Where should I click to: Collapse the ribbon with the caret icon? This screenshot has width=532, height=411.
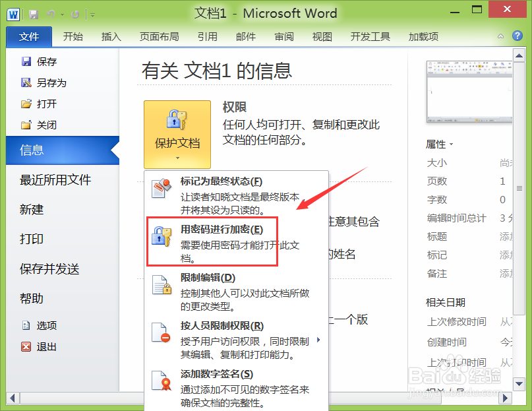(x=500, y=36)
